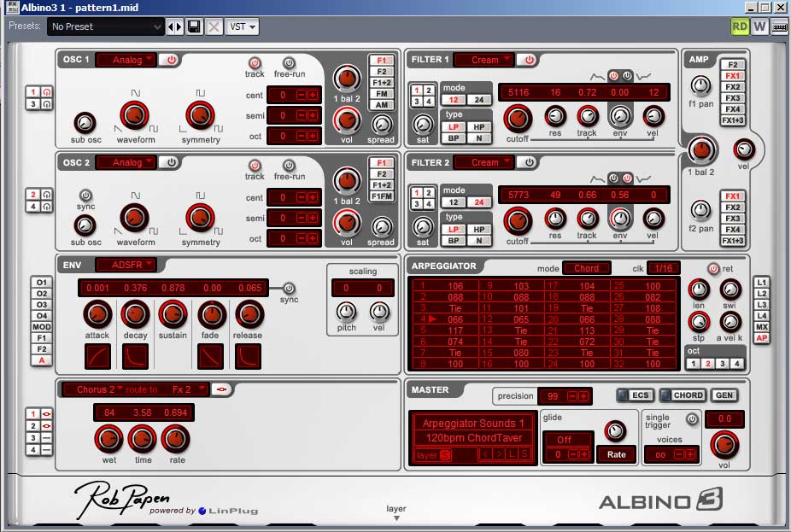Expand the ENV ADSFR type dropdown
Image resolution: width=791 pixels, height=532 pixels.
click(x=126, y=265)
